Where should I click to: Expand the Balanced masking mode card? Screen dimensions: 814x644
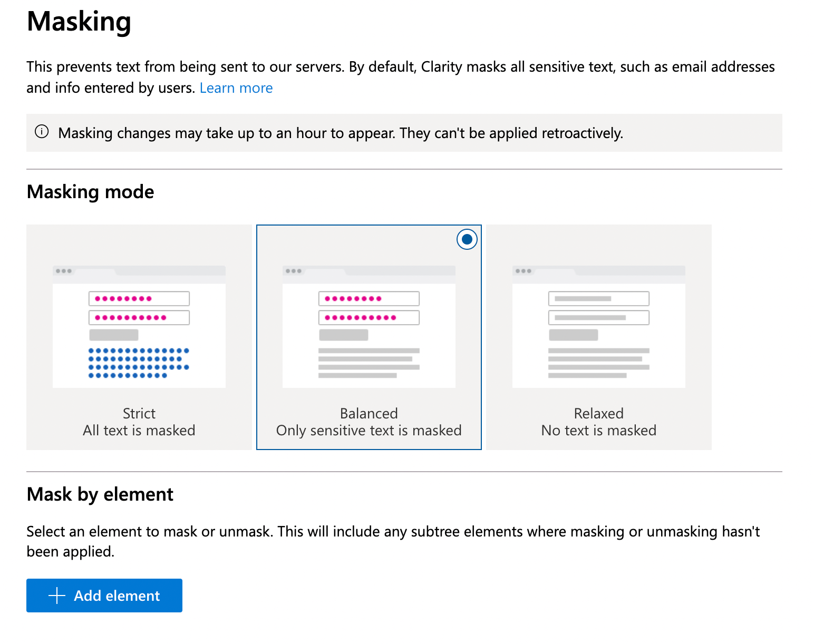coord(369,337)
